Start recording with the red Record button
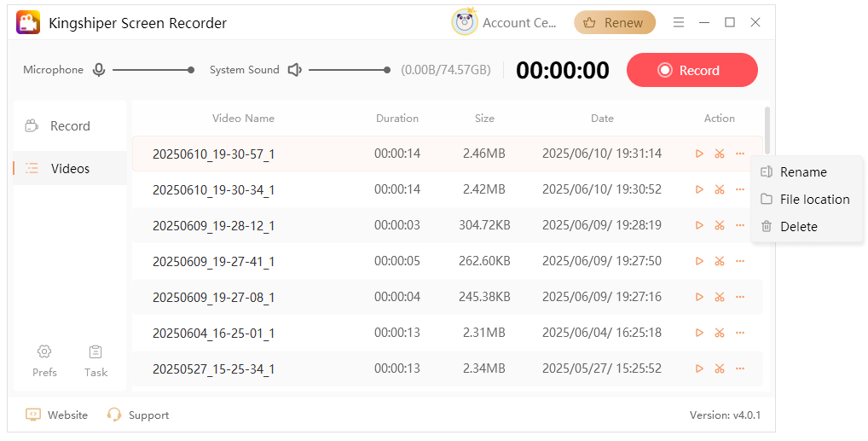The height and width of the screenshot is (441, 868). click(692, 70)
